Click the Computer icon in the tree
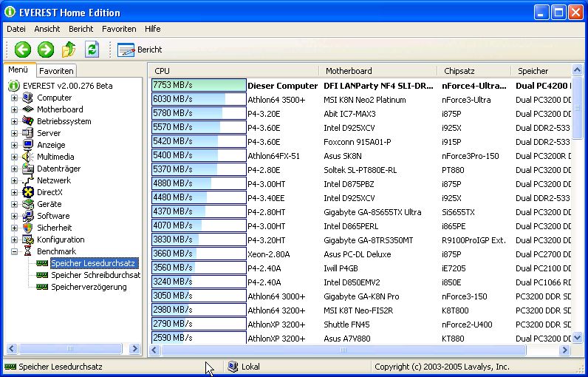Viewport: 588px width, 377px height. click(27, 98)
